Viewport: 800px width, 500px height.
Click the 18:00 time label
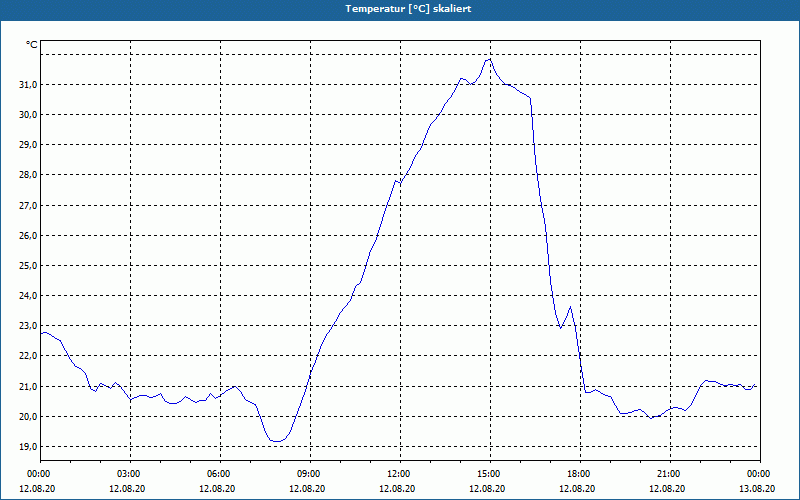click(580, 474)
